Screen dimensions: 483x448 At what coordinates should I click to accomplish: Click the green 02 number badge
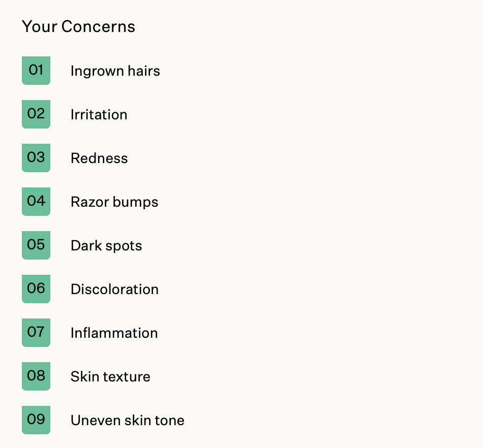(x=36, y=114)
